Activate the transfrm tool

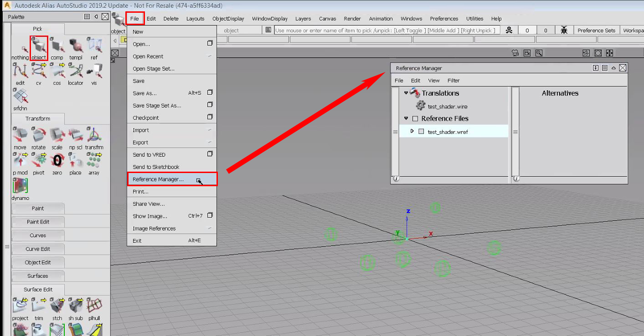tap(94, 138)
